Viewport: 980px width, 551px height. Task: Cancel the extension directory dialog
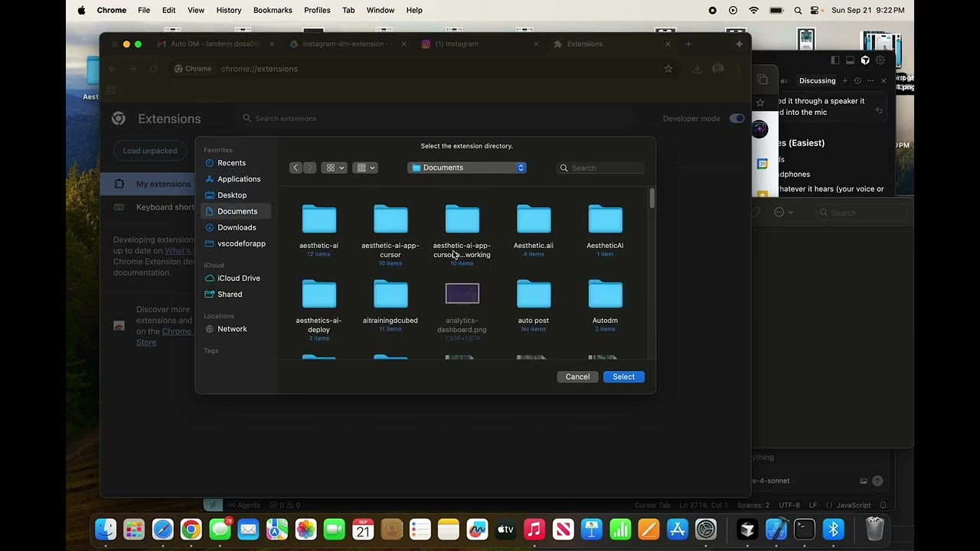577,377
